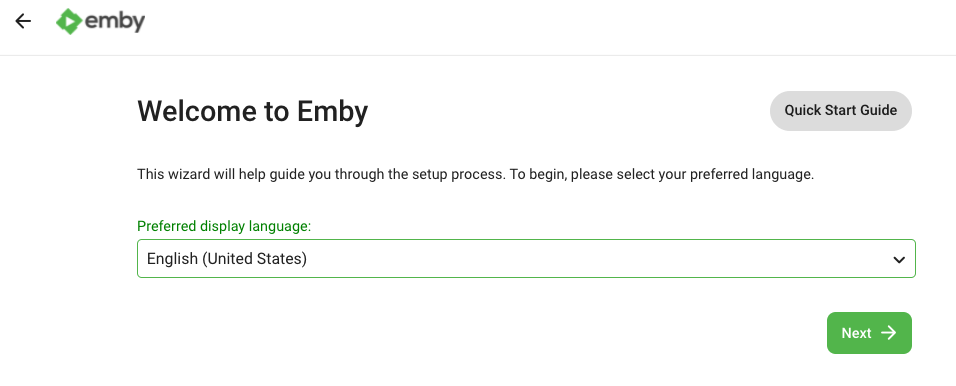Click the emby wordmark next to the logo
The image size is (956, 386).
click(x=115, y=21)
